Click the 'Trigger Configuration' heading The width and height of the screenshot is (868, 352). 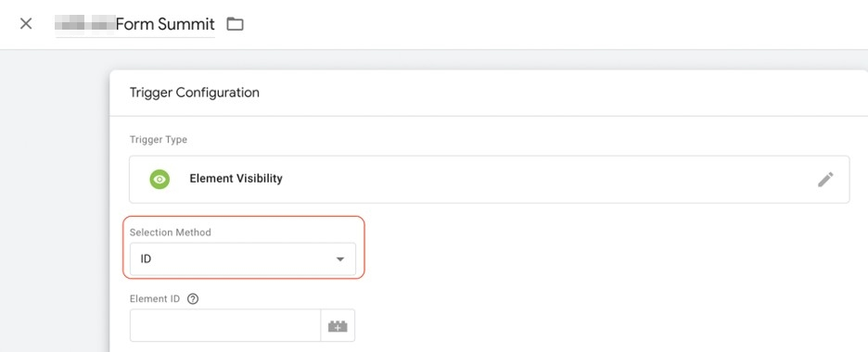tap(195, 93)
